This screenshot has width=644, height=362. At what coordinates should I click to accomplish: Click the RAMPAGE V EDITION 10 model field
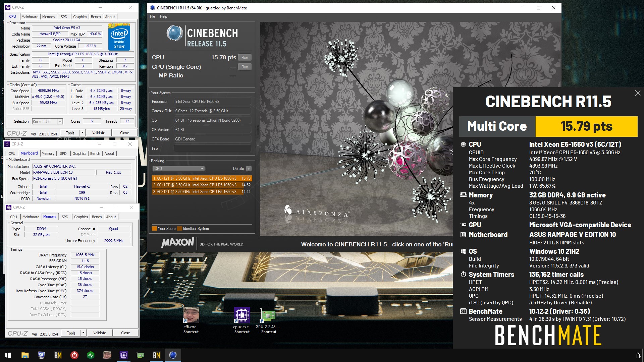point(64,173)
